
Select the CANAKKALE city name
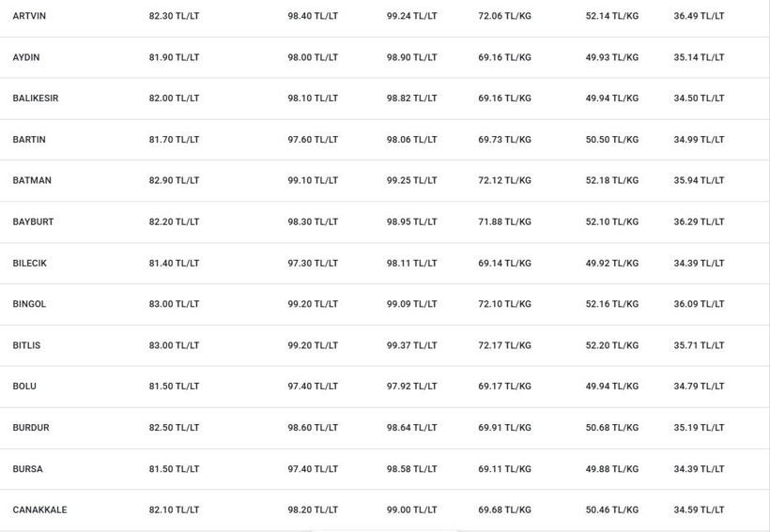coord(39,509)
